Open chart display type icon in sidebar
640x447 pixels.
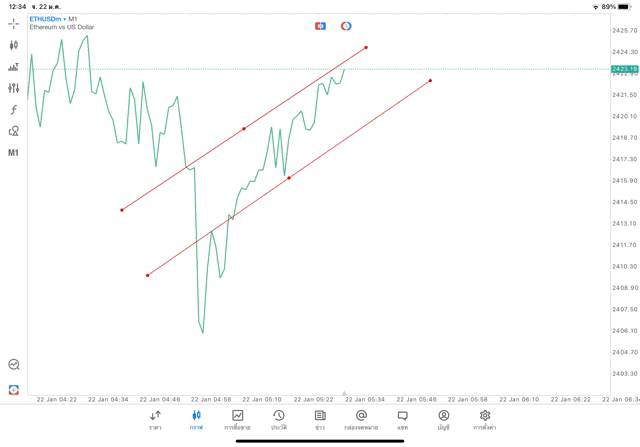pos(14,67)
